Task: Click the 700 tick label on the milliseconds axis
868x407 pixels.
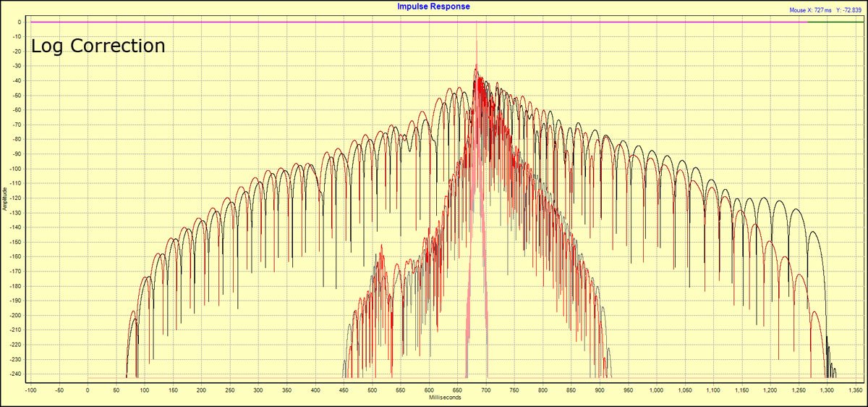Action: click(x=486, y=390)
